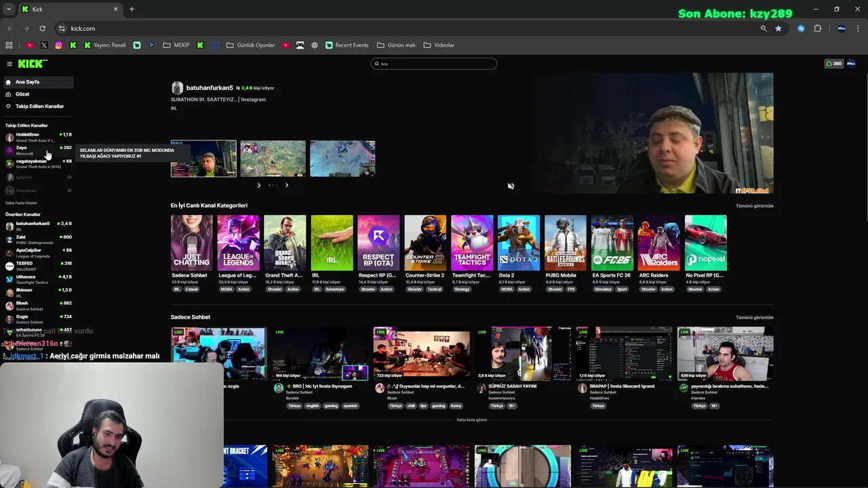Open the Chrome extensions puzzle icon
The height and width of the screenshot is (488, 868).
pyautogui.click(x=817, y=28)
